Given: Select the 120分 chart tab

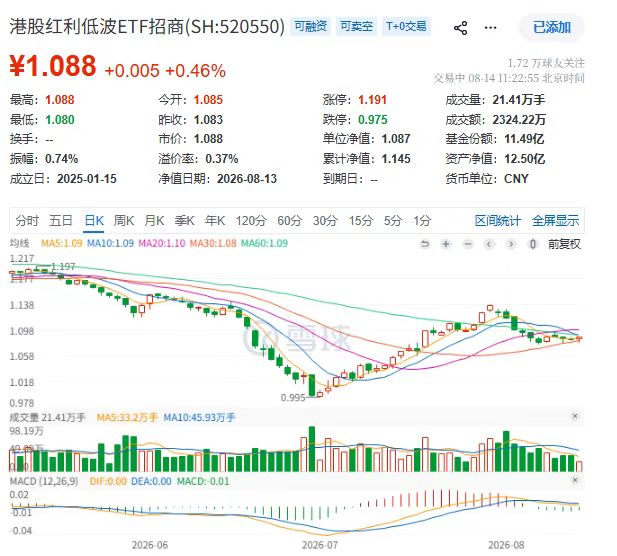Looking at the screenshot, I should coord(251,221).
